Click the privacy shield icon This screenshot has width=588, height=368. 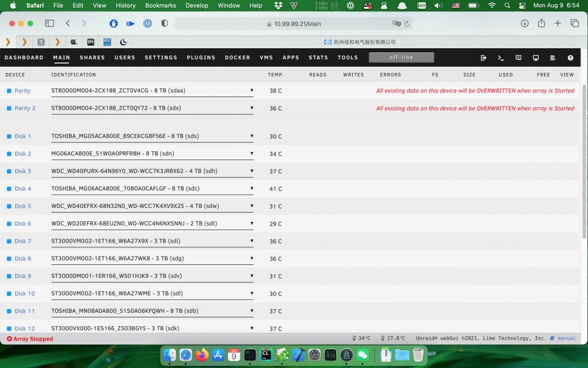164,24
